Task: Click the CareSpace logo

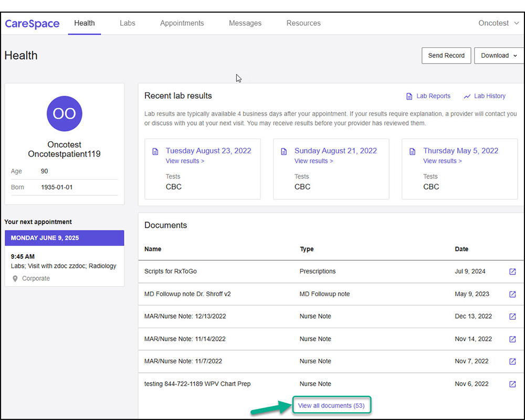Action: pos(32,24)
